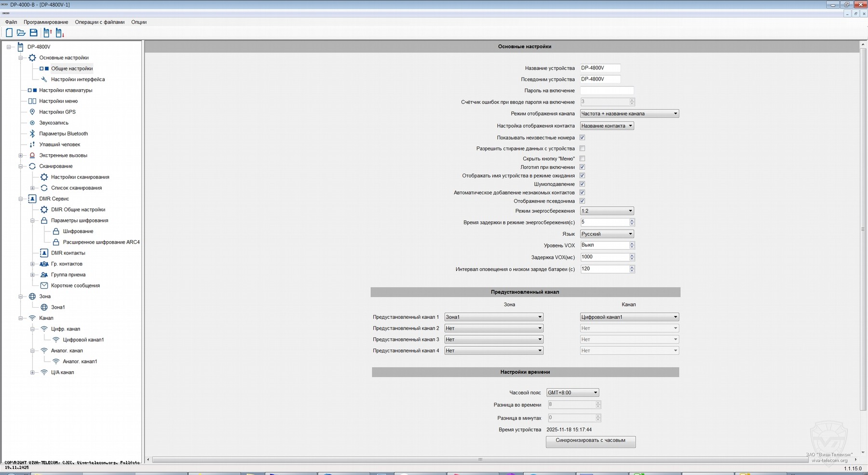Expand the Экстренные вызовы tree node
This screenshot has height=475, width=868.
21,155
